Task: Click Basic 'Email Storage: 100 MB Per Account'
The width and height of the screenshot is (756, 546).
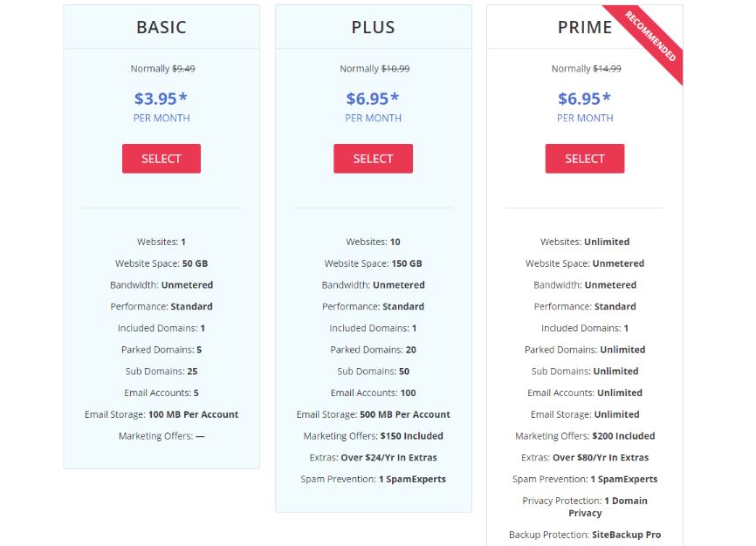Action: click(161, 414)
